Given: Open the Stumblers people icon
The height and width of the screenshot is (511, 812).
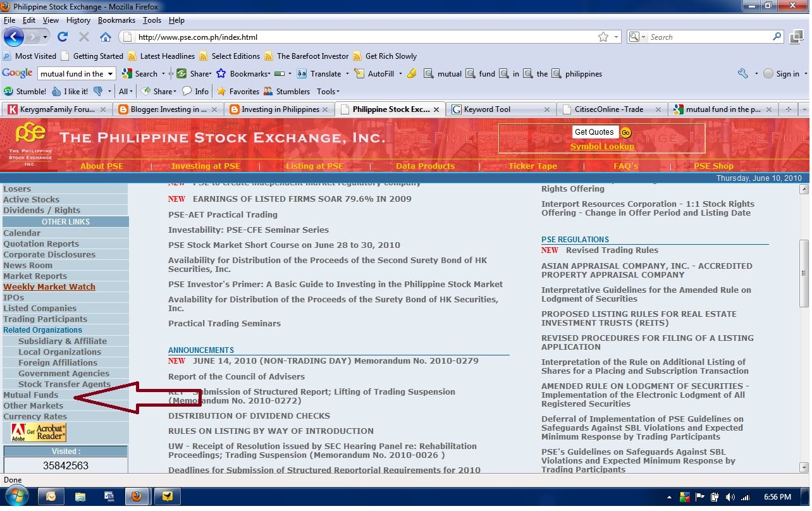Looking at the screenshot, I should point(268,91).
